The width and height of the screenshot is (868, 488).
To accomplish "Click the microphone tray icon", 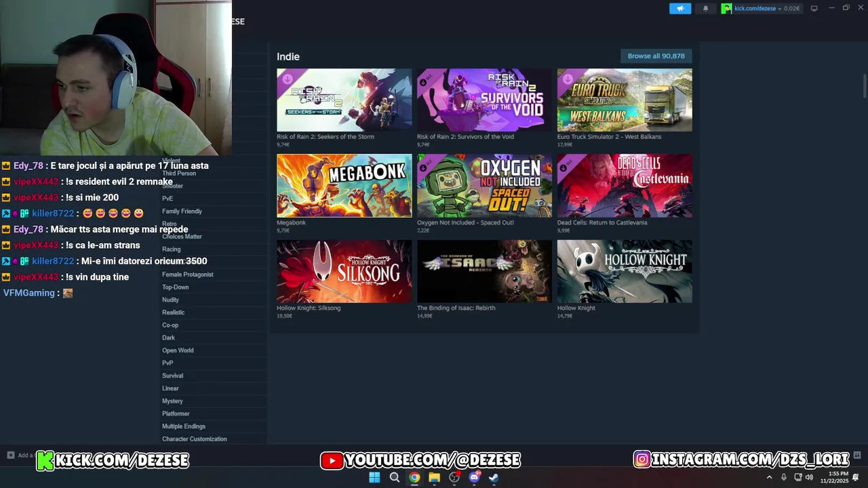I will click(x=784, y=477).
